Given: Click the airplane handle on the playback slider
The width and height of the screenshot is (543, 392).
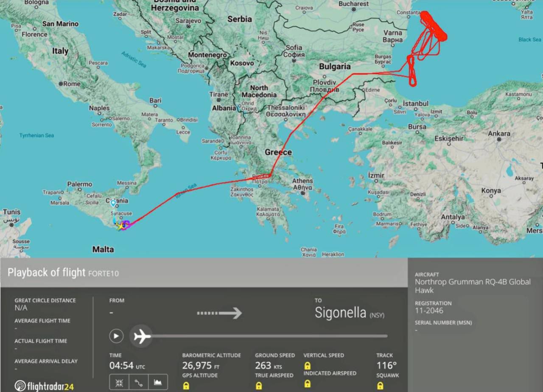Looking at the screenshot, I should tap(141, 336).
